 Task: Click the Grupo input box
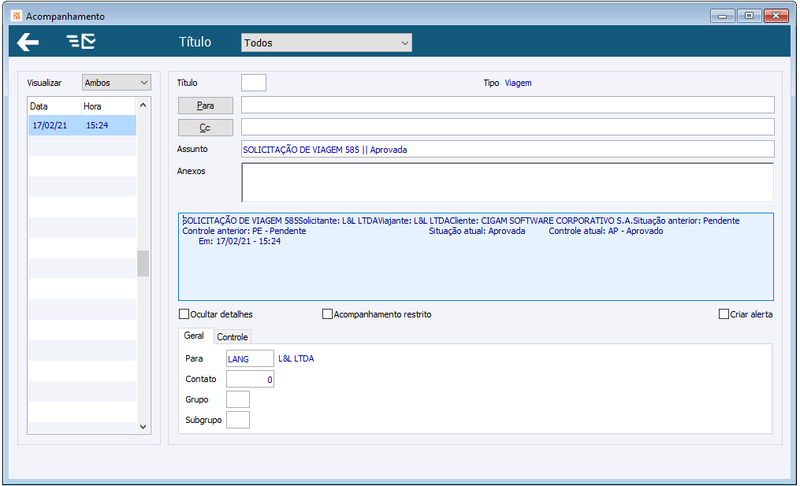point(238,399)
